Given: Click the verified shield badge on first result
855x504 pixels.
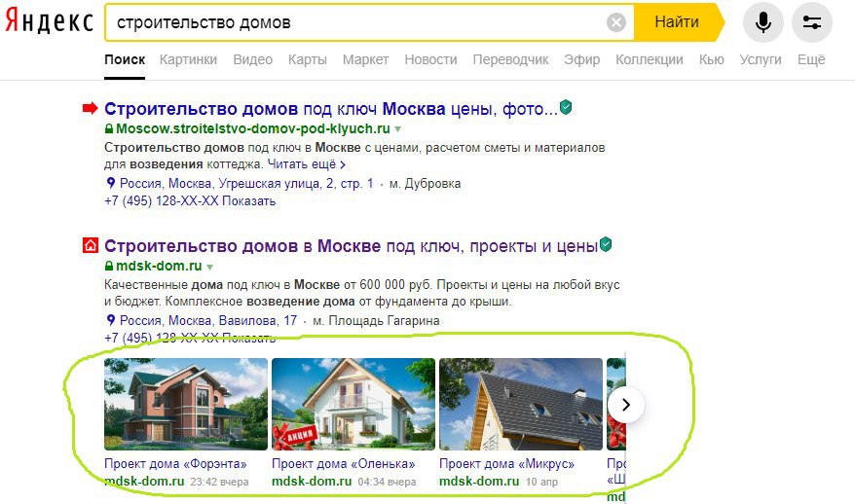Looking at the screenshot, I should pos(566,107).
